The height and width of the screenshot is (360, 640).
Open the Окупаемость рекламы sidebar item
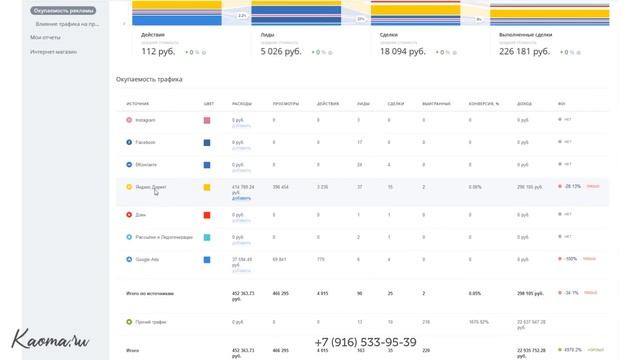(x=63, y=11)
